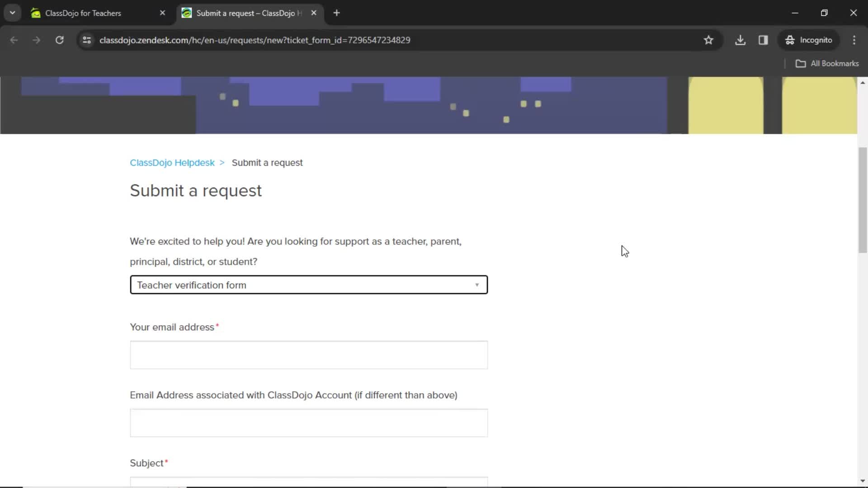Open the Teacher verification form dropdown
The image size is (868, 488).
(308, 285)
